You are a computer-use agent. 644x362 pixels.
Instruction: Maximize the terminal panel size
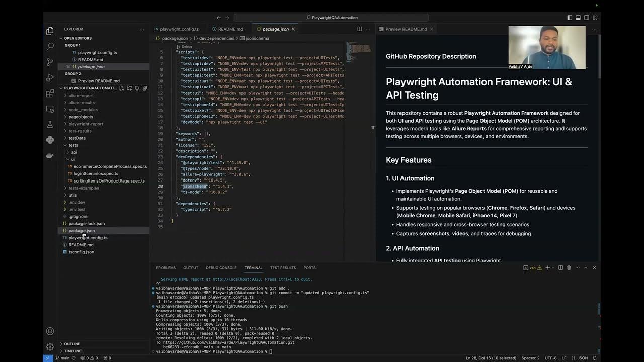pos(586,268)
